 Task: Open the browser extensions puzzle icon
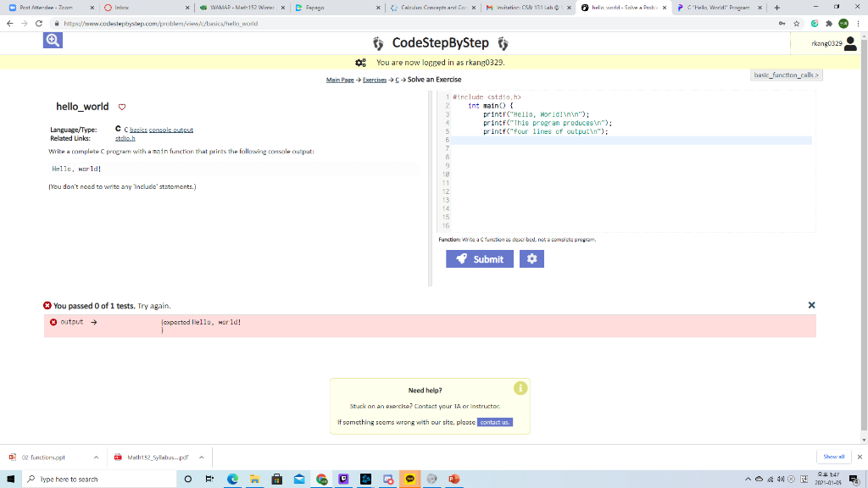point(829,23)
